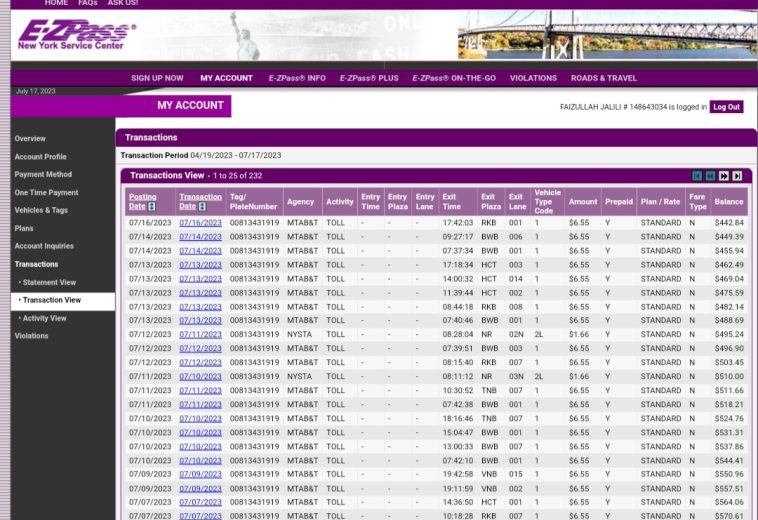Open Violations in sidebar
The width and height of the screenshot is (758, 520).
pos(31,336)
